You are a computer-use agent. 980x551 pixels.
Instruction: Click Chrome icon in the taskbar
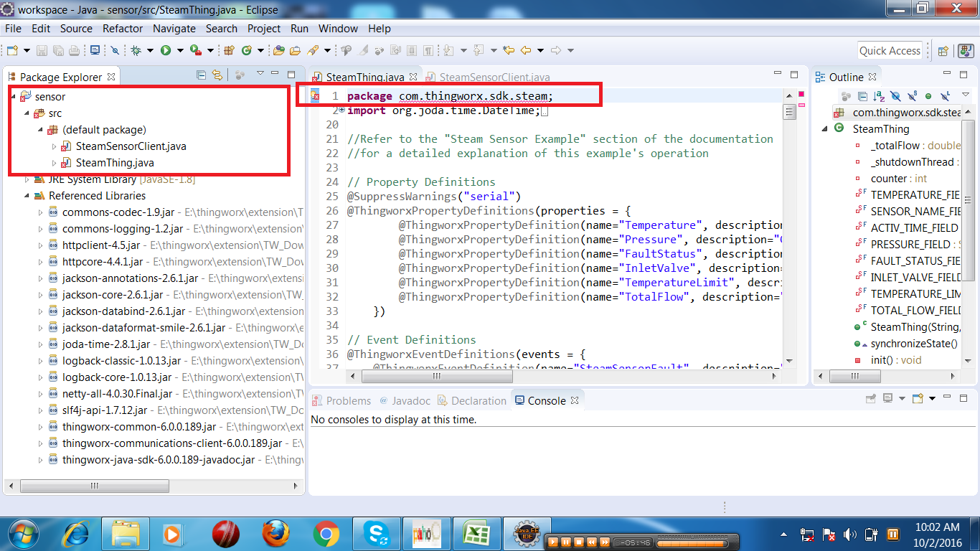click(326, 534)
